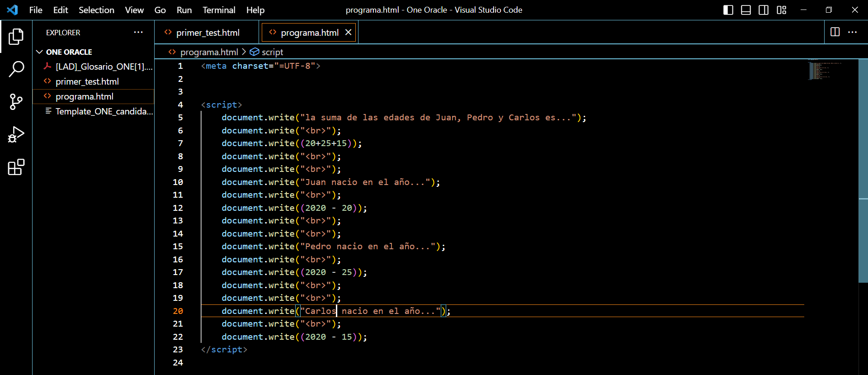The width and height of the screenshot is (868, 375).
Task: Click programa.html in the breadcrumb
Action: 209,52
